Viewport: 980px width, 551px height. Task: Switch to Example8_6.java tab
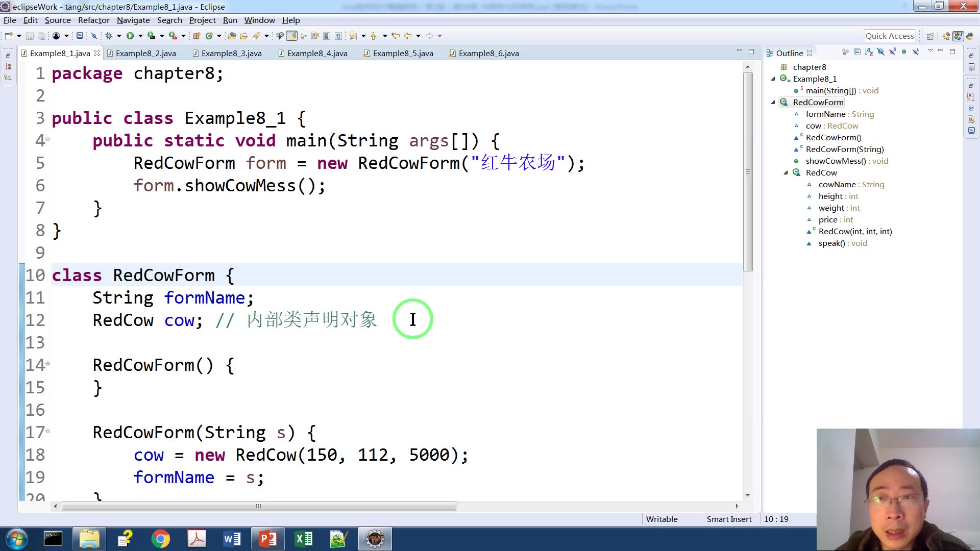pos(488,53)
